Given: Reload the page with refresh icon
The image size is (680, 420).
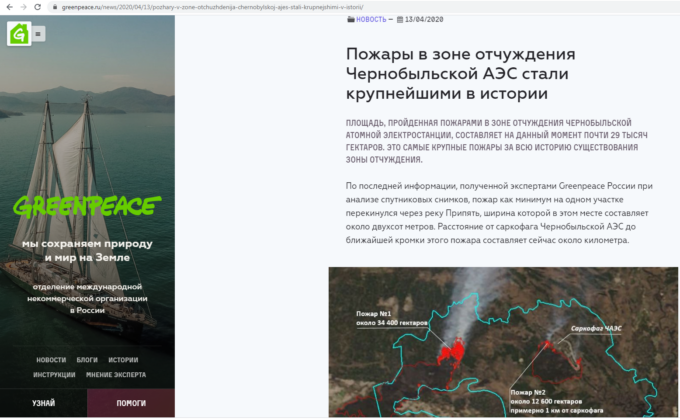Looking at the screenshot, I should point(38,7).
